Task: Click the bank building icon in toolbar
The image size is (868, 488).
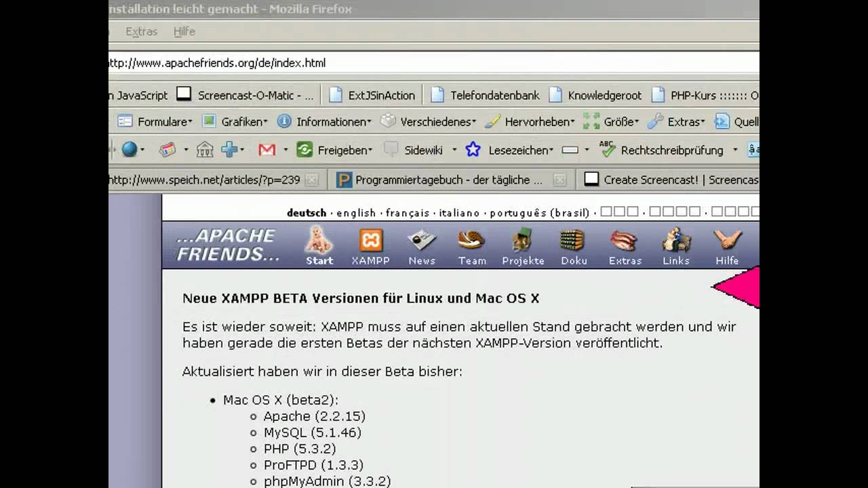Action: tap(205, 150)
